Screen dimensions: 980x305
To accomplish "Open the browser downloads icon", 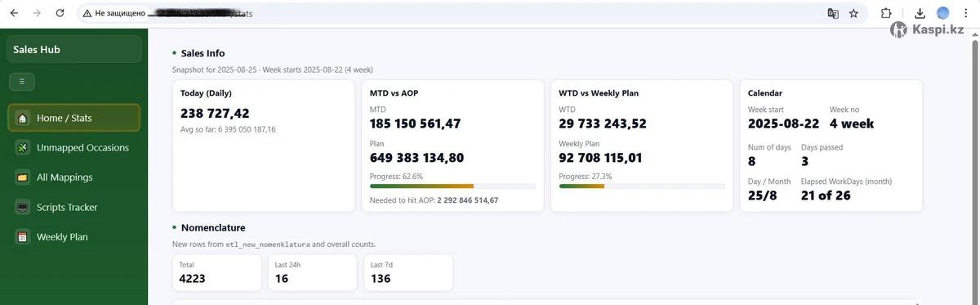I will click(x=920, y=13).
